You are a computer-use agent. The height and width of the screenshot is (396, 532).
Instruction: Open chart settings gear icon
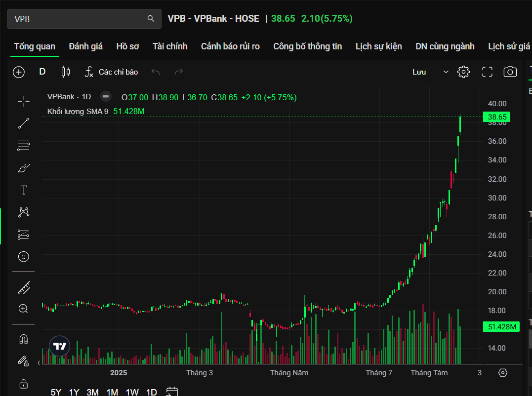463,72
